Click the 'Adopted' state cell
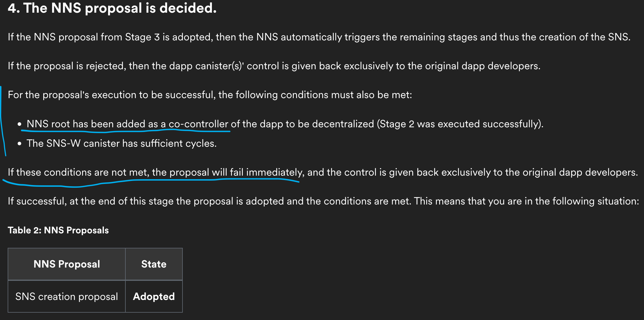This screenshot has width=644, height=320. [154, 296]
